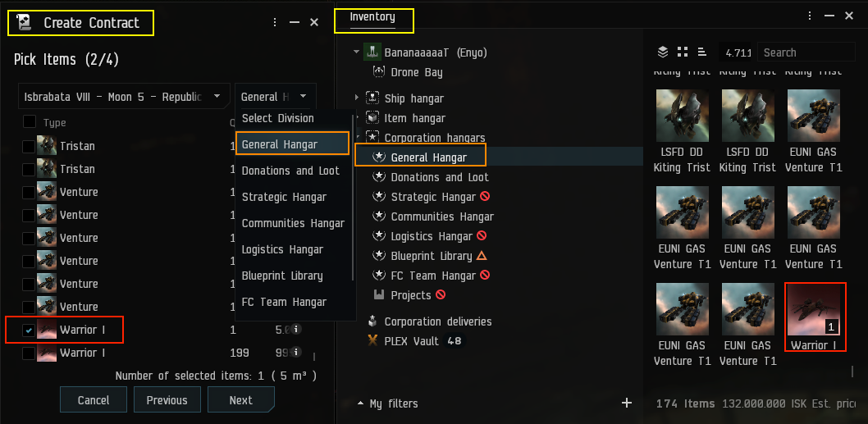Uncheck the selected Warrior I checkbox
Image resolution: width=868 pixels, height=424 pixels.
coord(30,330)
